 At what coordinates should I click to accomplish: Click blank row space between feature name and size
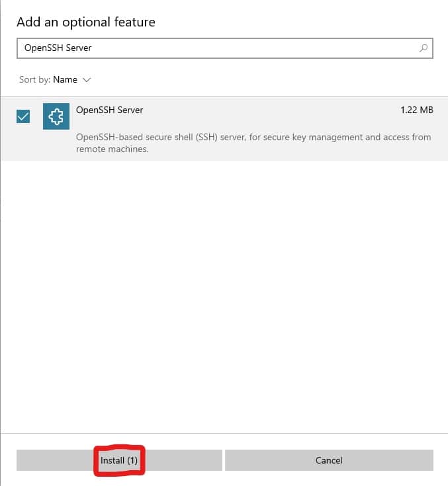tap(265, 110)
